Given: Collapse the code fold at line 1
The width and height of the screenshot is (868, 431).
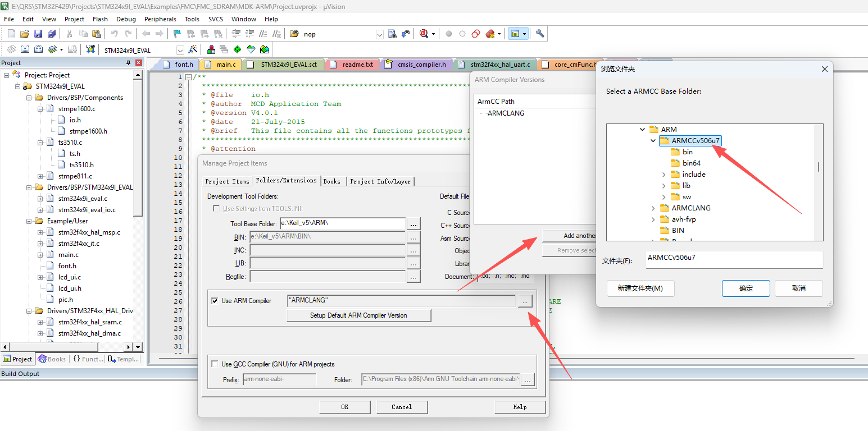Looking at the screenshot, I should click(x=188, y=77).
